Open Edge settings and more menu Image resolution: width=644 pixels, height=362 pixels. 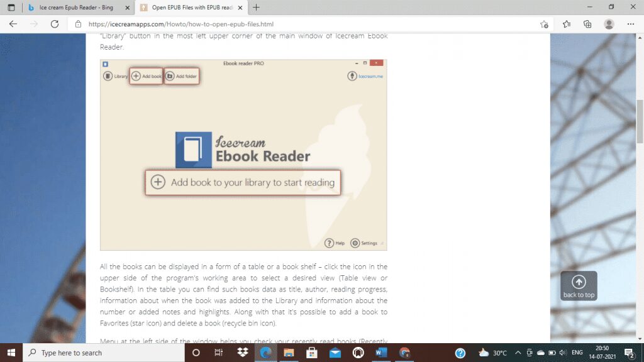630,25
